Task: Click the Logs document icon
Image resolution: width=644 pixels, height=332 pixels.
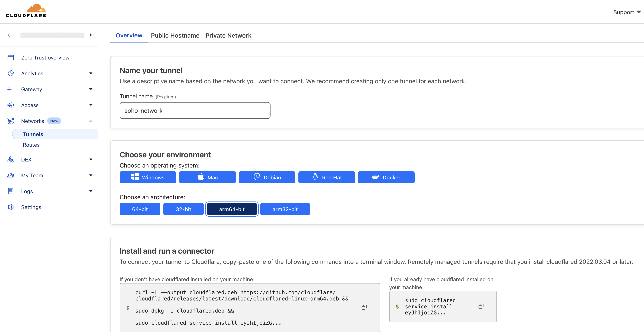Action: click(x=11, y=191)
